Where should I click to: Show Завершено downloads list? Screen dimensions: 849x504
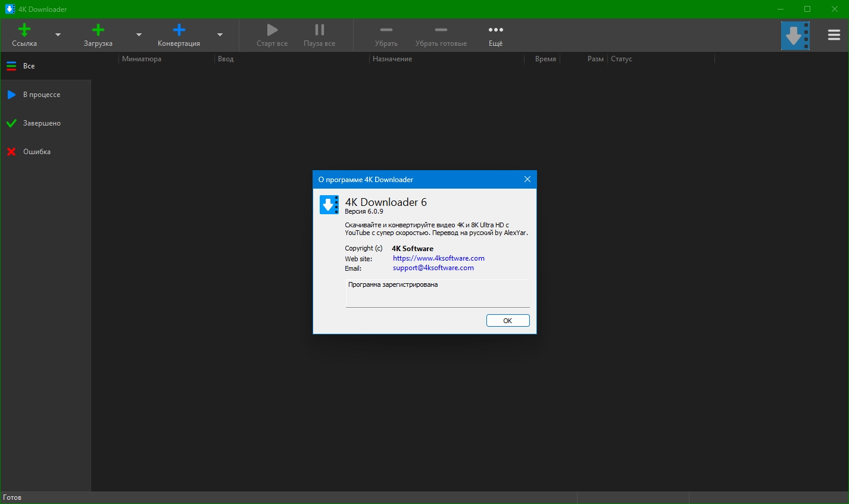42,123
